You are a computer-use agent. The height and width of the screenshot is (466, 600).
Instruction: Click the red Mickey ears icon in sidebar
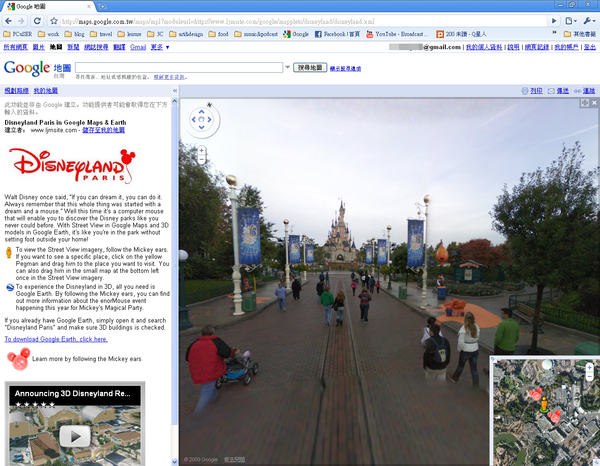point(19,359)
